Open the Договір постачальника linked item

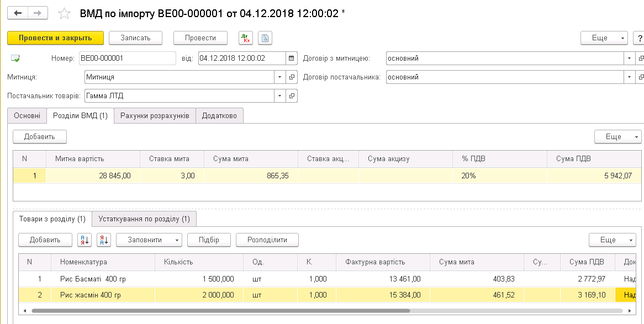pos(640,77)
